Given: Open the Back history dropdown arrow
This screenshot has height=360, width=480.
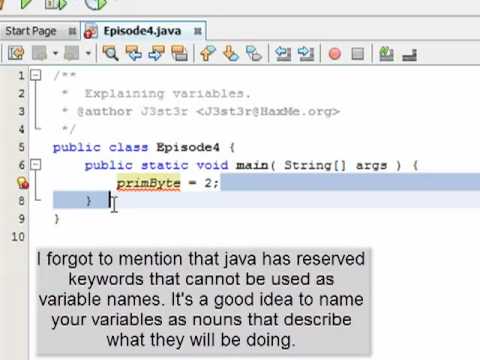Looking at the screenshot, I should pos(55,53).
